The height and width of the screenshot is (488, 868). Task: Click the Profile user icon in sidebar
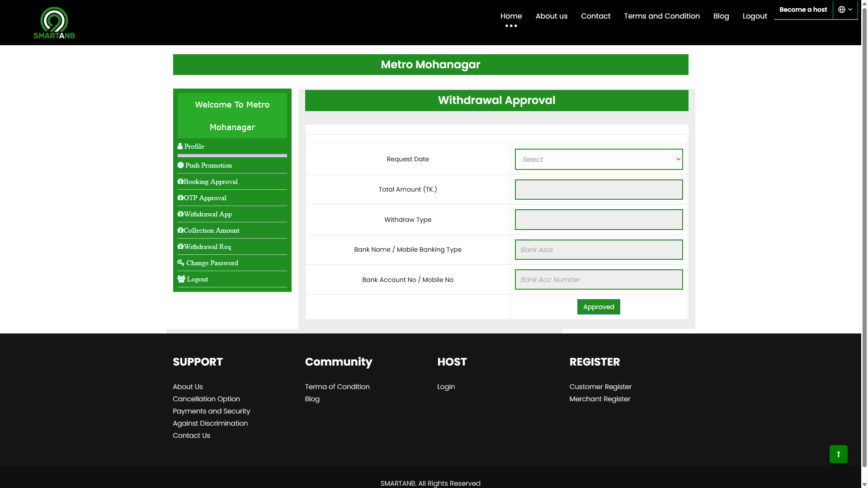[x=180, y=146]
